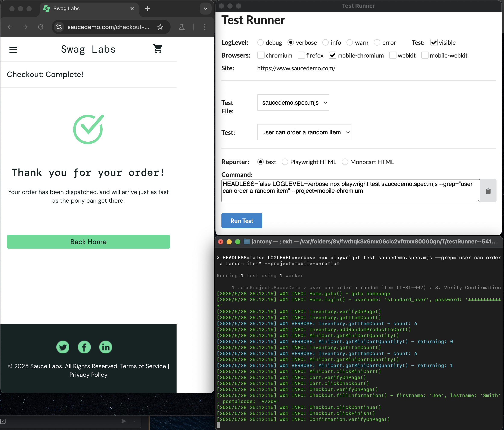
Task: Click the Home.goto() log line
Action: point(303,294)
